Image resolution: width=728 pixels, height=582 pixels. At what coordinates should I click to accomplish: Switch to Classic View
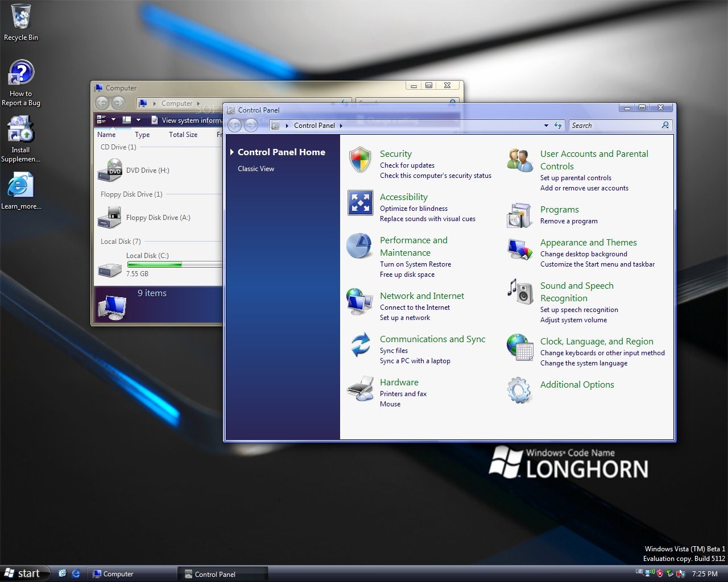click(256, 169)
